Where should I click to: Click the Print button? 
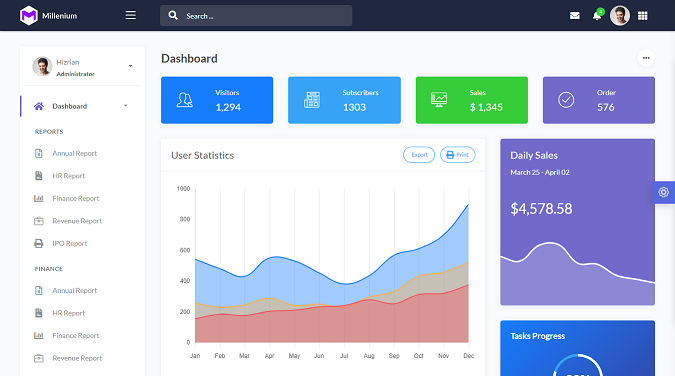point(458,155)
